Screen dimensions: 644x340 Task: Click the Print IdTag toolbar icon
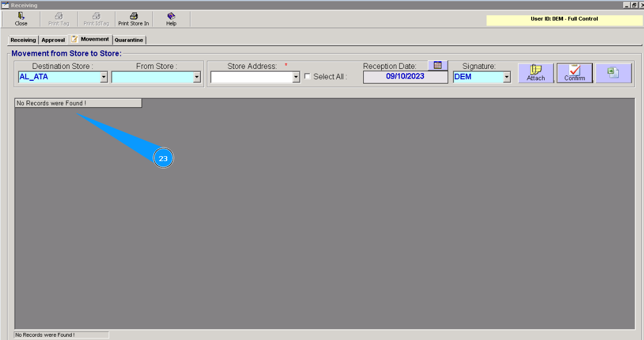[x=96, y=19]
